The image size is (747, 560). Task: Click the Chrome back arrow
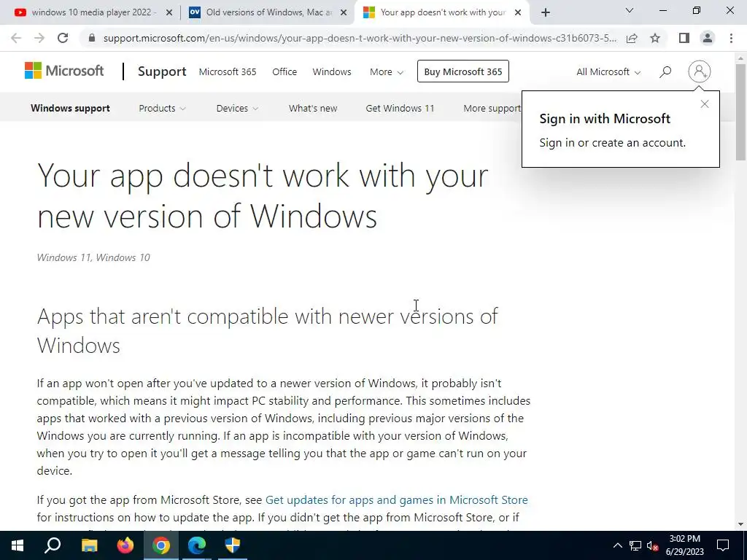pos(16,38)
